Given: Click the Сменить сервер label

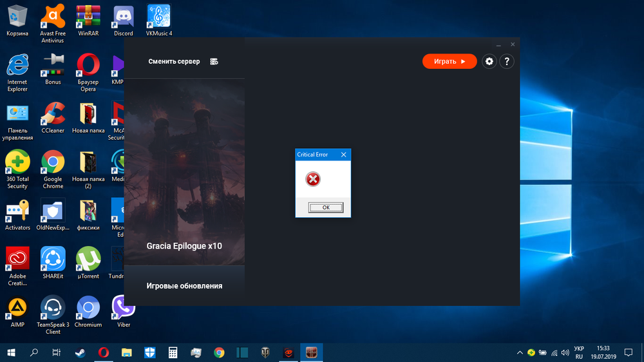Looking at the screenshot, I should pos(174,62).
